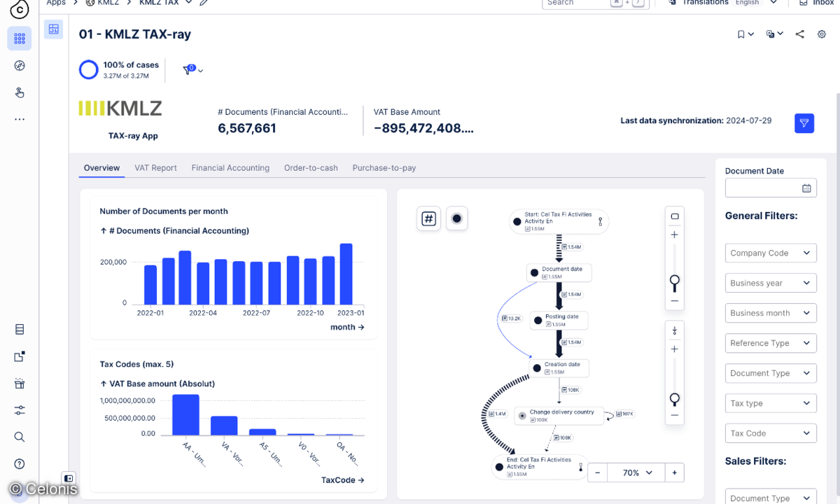The height and width of the screenshot is (504, 840).
Task: Open the translate view dropdown beside bookmark
Action: tap(775, 34)
